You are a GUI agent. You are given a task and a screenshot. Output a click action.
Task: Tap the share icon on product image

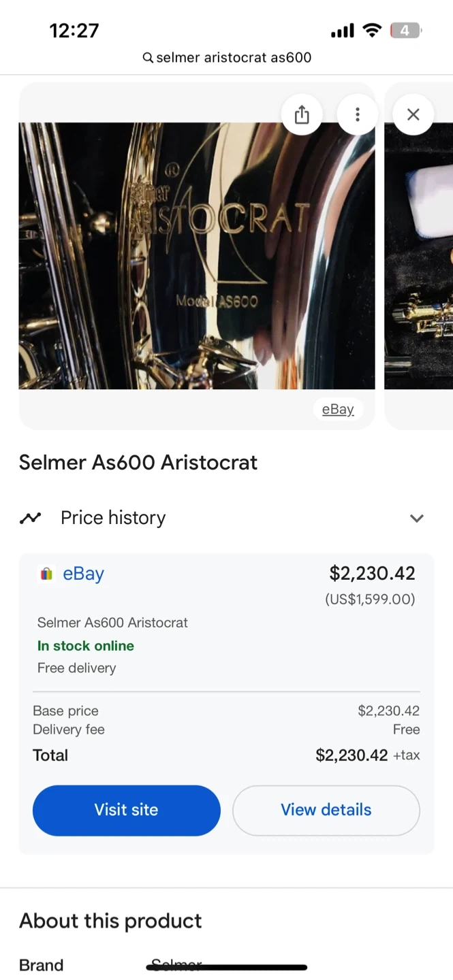302,115
